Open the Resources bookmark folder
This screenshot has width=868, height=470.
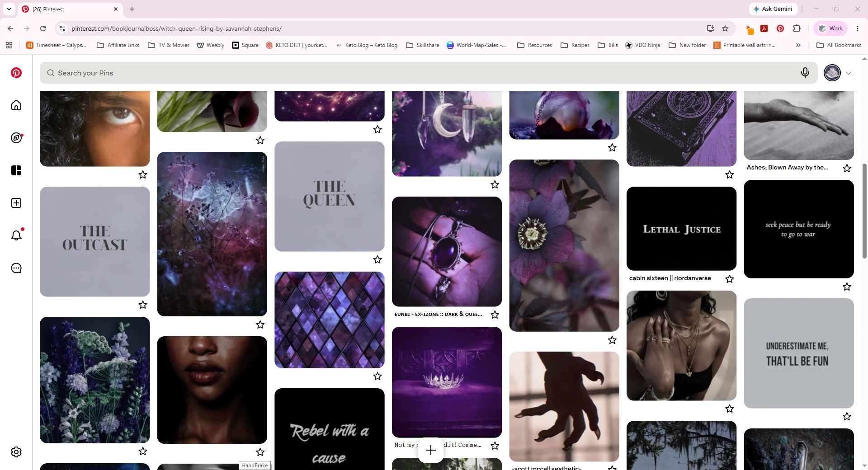[x=534, y=45]
